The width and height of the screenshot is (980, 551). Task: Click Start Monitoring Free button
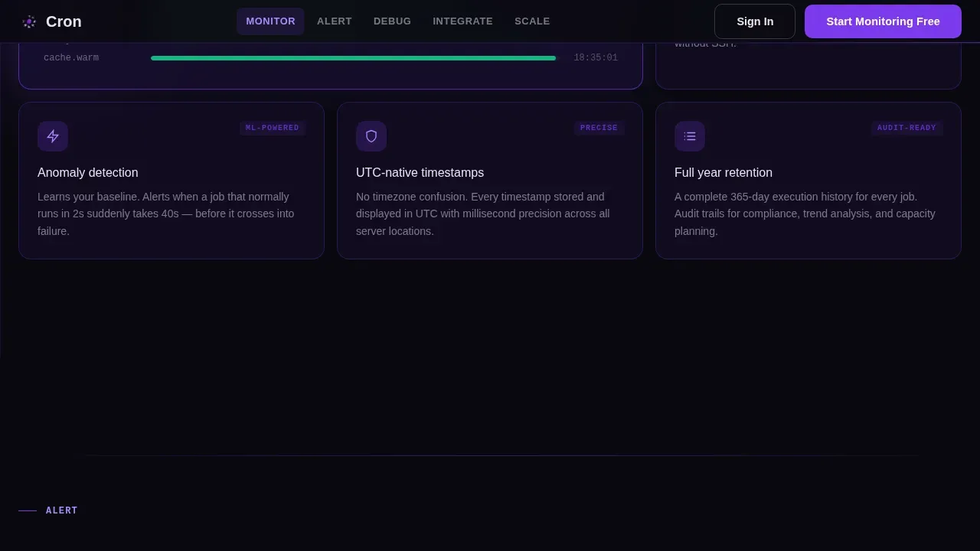pyautogui.click(x=883, y=21)
